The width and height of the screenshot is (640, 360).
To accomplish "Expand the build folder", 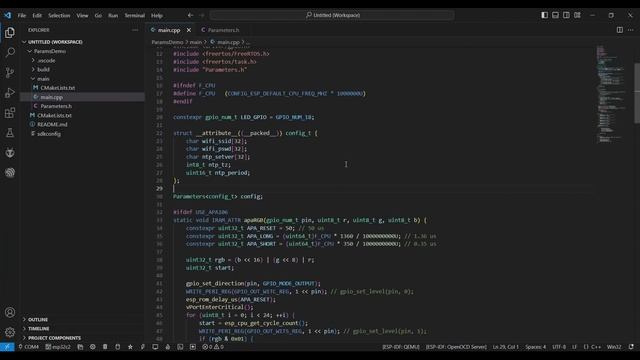I will pos(83,69).
